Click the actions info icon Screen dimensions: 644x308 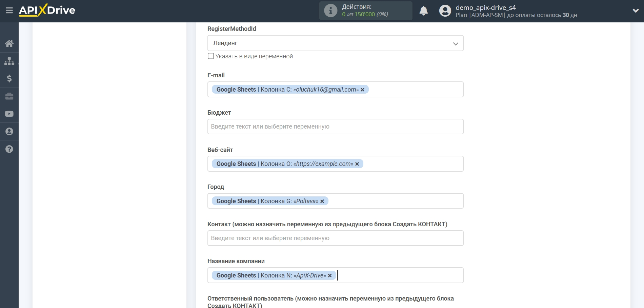330,11
